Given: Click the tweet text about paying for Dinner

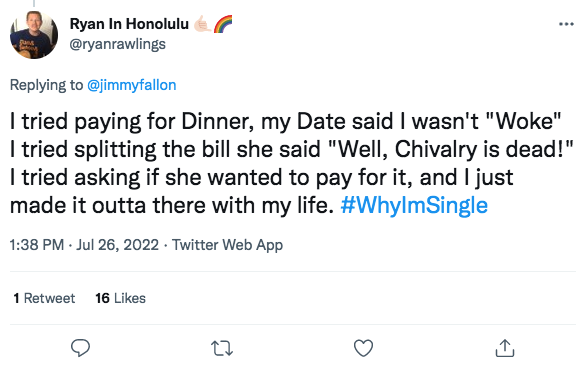Looking at the screenshot, I should (x=292, y=164).
